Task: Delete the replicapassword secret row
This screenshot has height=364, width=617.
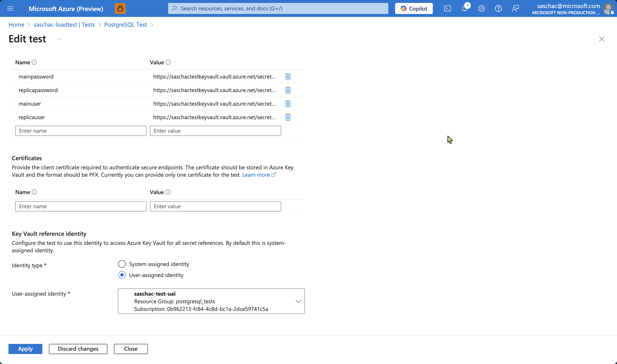Action: (288, 90)
